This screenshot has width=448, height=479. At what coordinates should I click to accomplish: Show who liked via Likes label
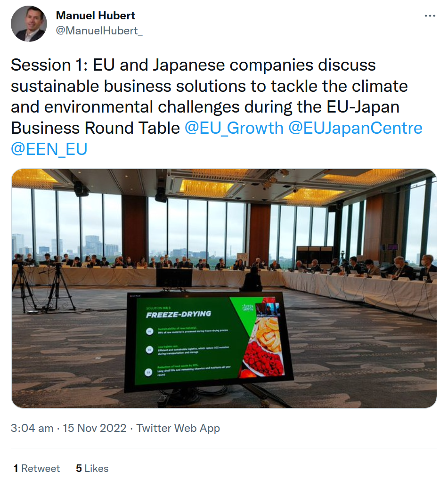coord(97,468)
